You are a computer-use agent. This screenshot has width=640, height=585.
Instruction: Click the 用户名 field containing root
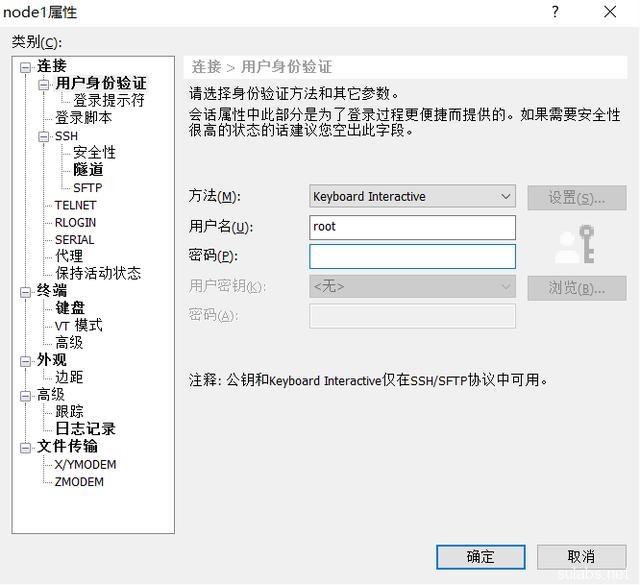412,227
